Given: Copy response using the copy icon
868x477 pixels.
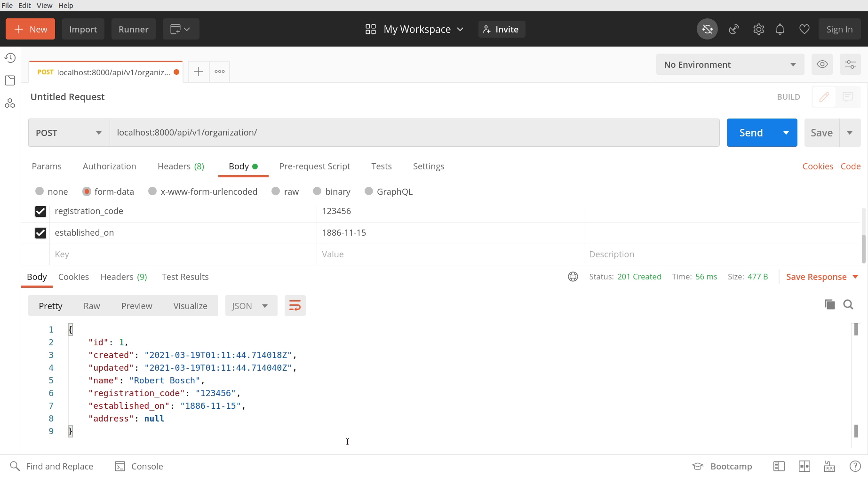Looking at the screenshot, I should (x=829, y=305).
